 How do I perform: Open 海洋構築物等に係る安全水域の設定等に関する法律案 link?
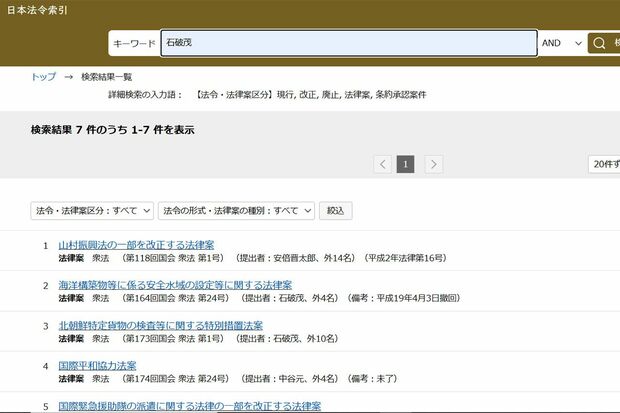click(x=175, y=285)
